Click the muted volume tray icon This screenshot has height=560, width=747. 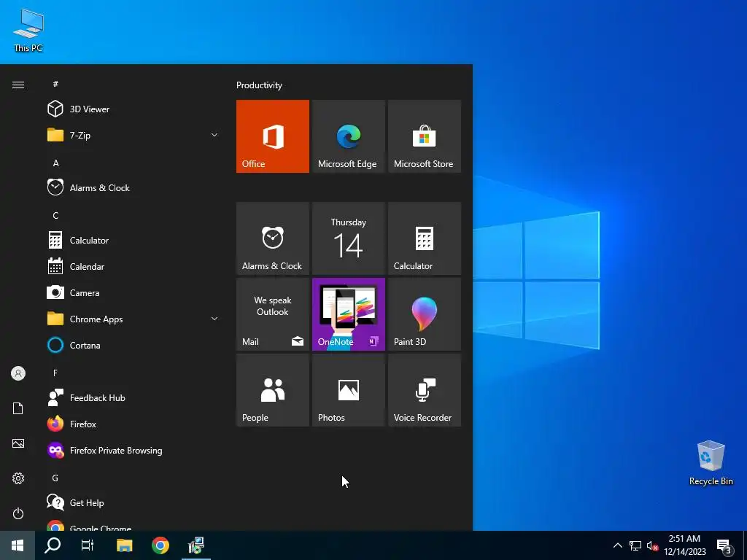pos(652,545)
